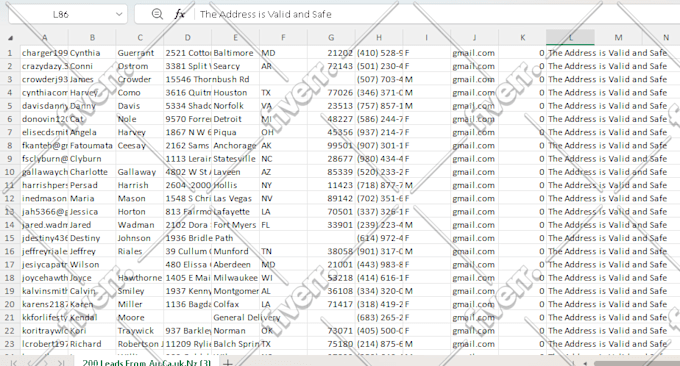Click phone cell starting (702) 351

(x=379, y=199)
